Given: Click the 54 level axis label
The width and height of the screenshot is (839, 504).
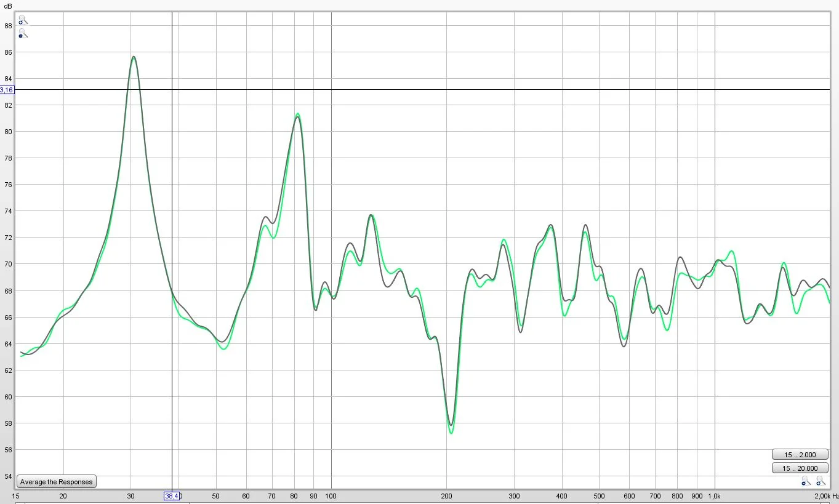Looking at the screenshot, I should (9, 476).
